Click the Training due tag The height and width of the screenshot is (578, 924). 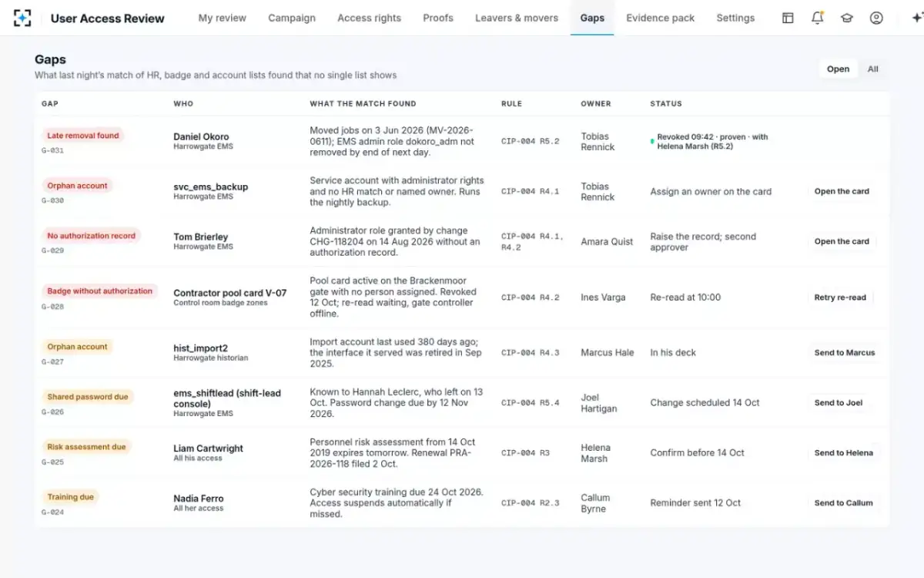point(71,497)
